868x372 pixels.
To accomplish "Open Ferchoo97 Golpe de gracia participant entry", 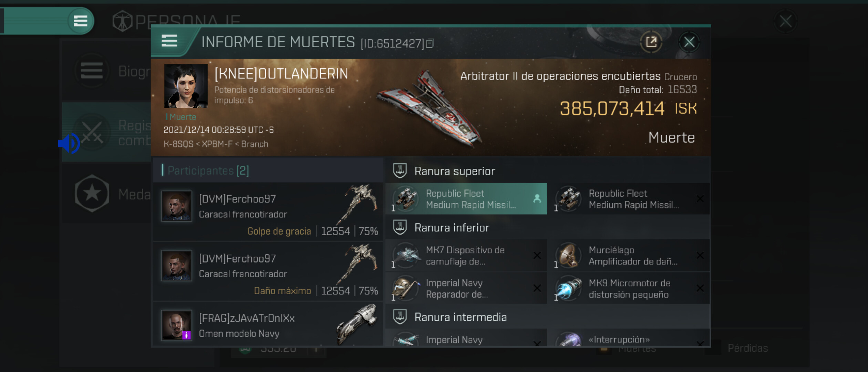I will [268, 212].
